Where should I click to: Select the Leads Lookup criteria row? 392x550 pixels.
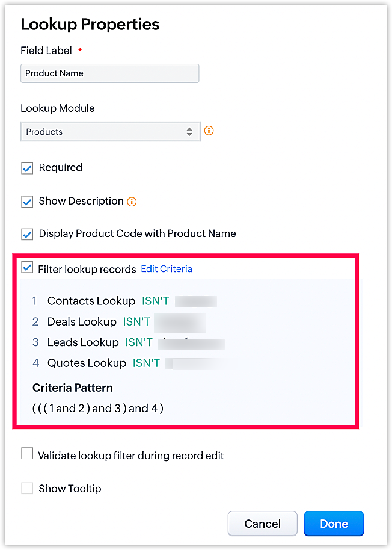128,342
